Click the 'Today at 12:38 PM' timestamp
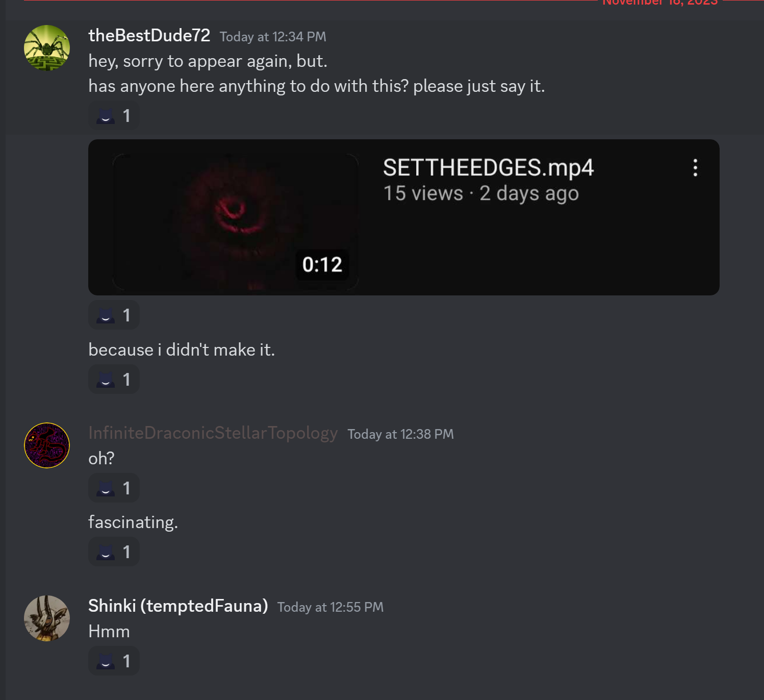The width and height of the screenshot is (764, 700). pos(400,434)
